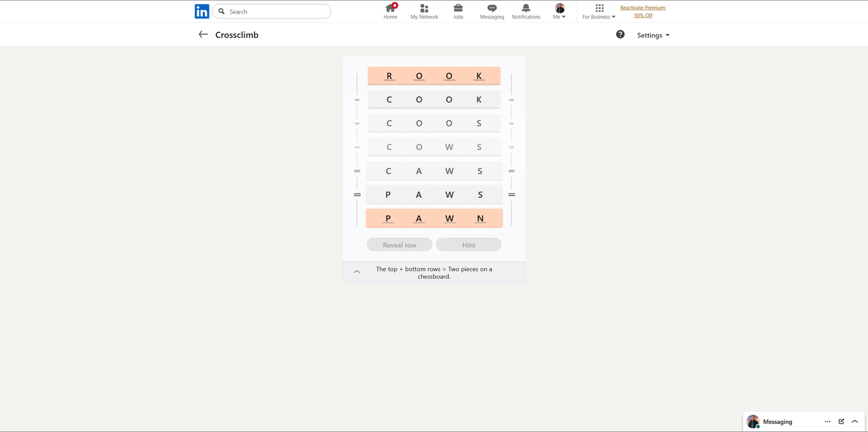
Task: Click the Hint button
Action: pos(469,245)
